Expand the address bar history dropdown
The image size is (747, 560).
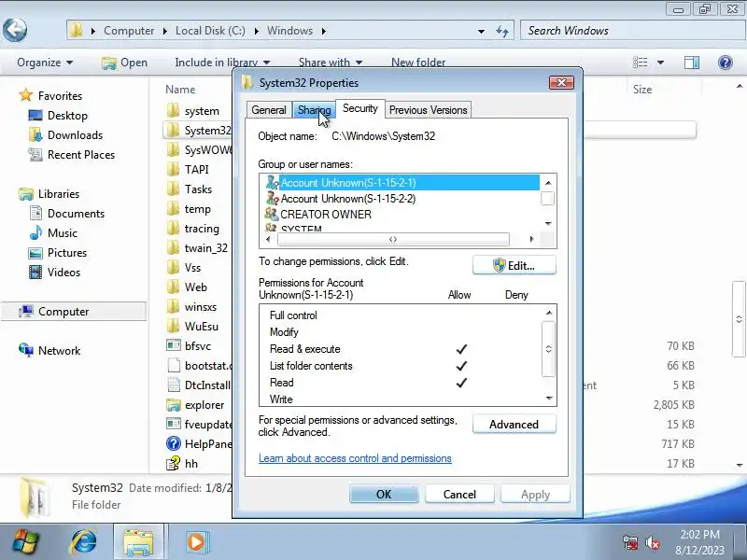tap(481, 32)
